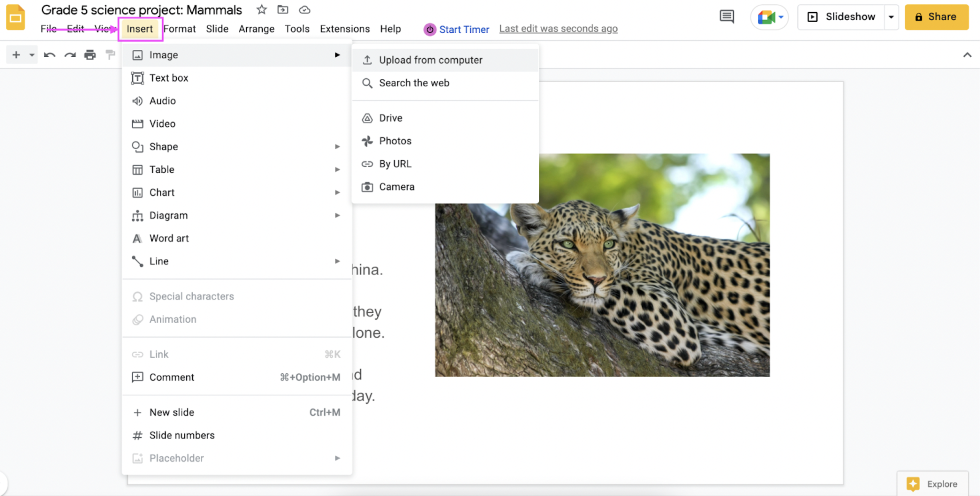Start a Google Meet call

point(769,17)
